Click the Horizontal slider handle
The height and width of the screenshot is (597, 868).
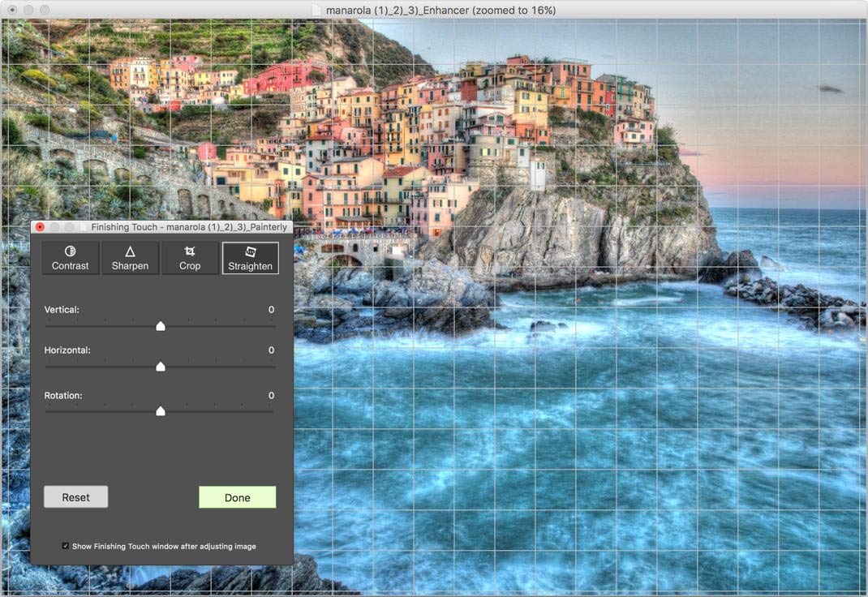click(x=161, y=367)
